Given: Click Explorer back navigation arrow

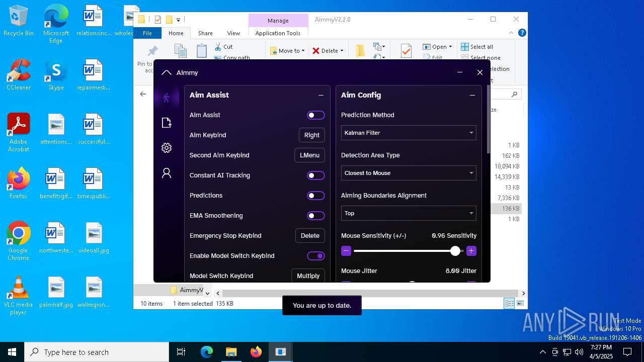Looking at the screenshot, I should [143, 94].
